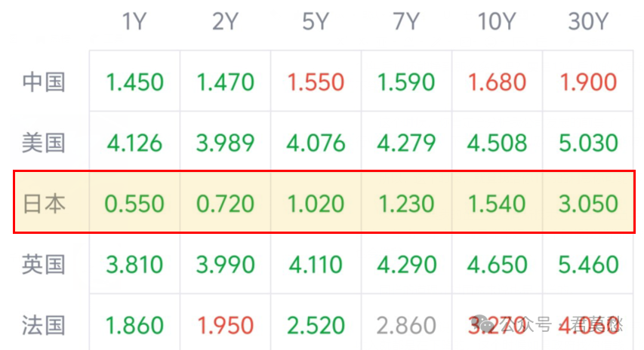
Task: Click the highlighted 日本 row label
Action: point(44,204)
